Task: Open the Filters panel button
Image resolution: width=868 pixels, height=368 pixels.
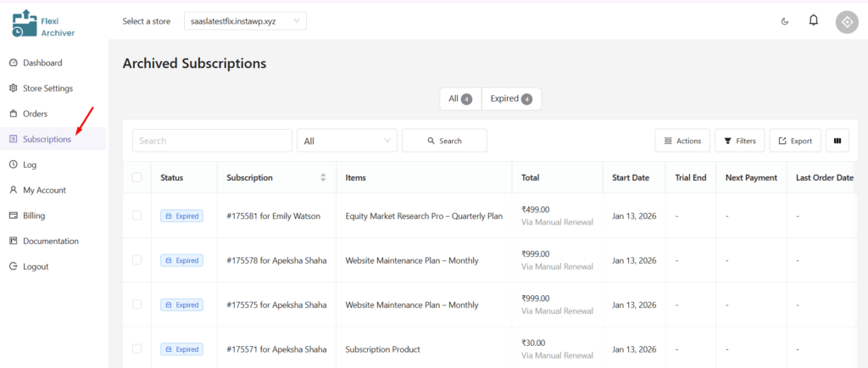Action: coord(739,141)
